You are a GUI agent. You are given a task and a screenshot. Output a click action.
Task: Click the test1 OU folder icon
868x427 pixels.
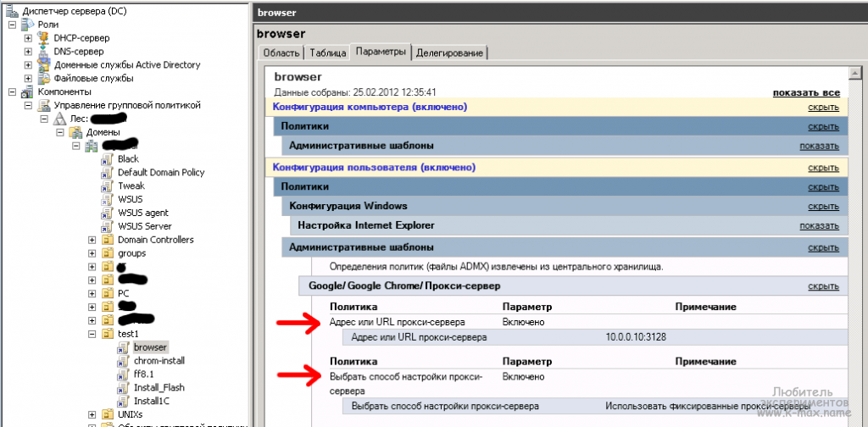[x=108, y=334]
